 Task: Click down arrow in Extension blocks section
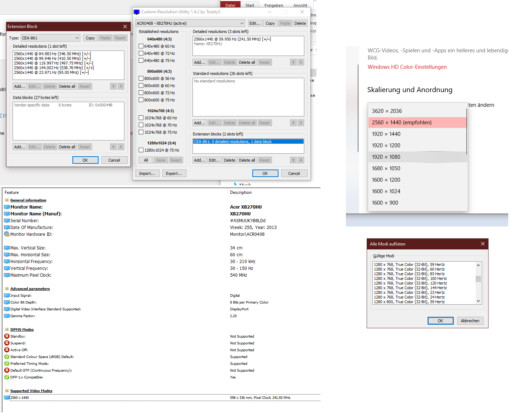[301, 160]
